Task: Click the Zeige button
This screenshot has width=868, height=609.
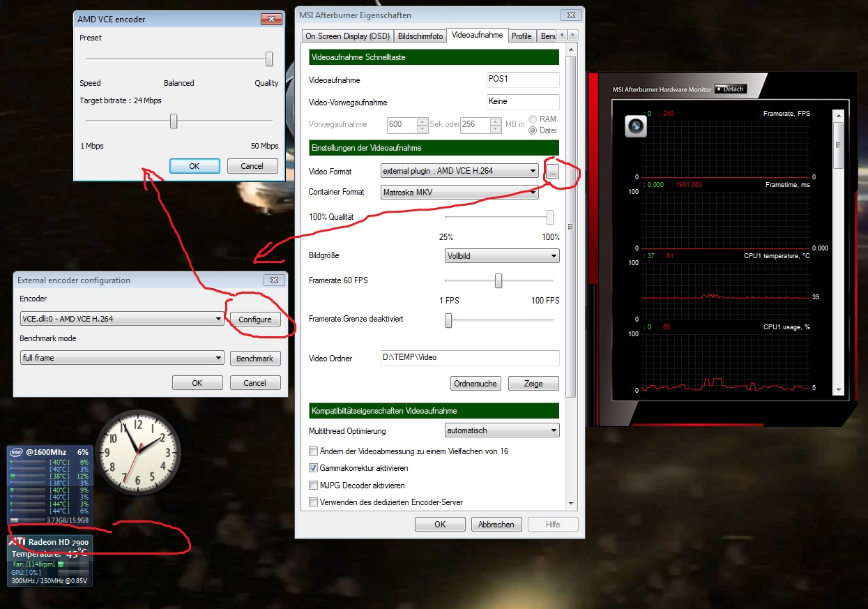Action: [534, 383]
